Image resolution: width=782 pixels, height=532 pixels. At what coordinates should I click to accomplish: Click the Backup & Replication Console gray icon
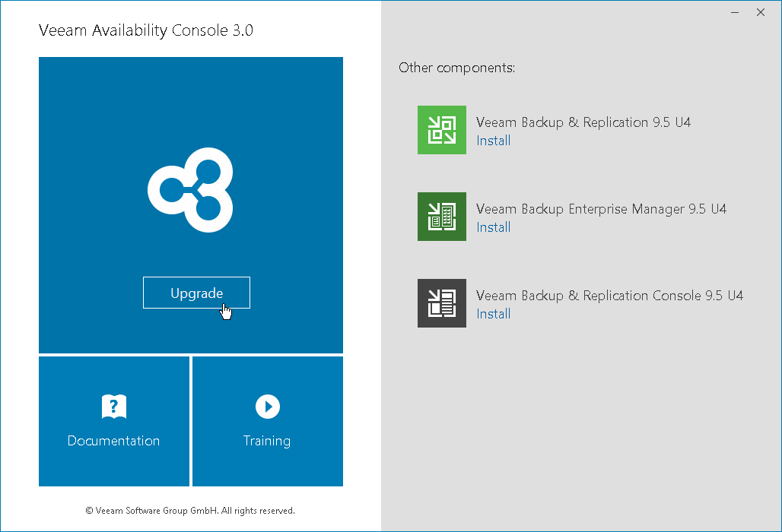click(x=442, y=303)
